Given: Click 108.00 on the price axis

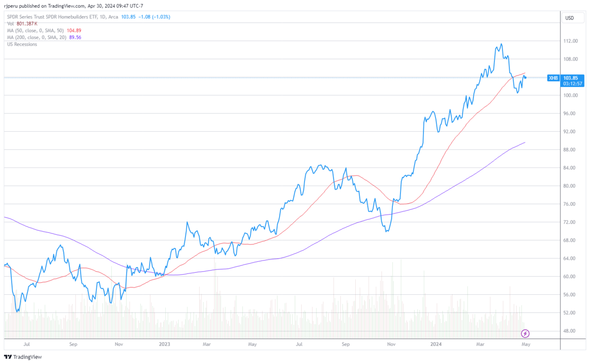Looking at the screenshot, I should pos(571,59).
